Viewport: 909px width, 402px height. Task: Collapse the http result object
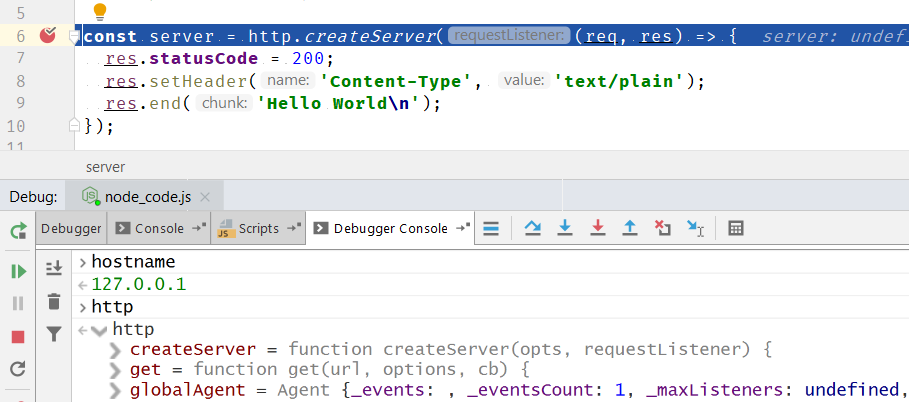point(100,331)
